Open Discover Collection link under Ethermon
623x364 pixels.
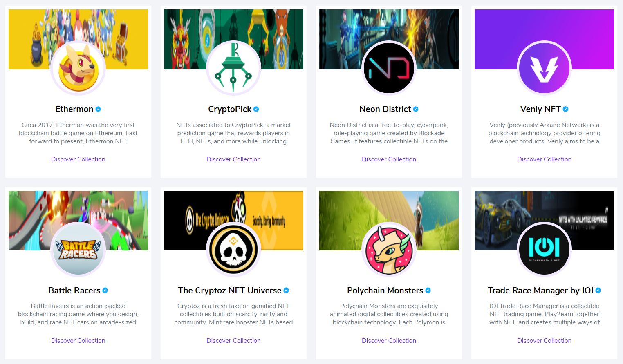[x=78, y=159]
